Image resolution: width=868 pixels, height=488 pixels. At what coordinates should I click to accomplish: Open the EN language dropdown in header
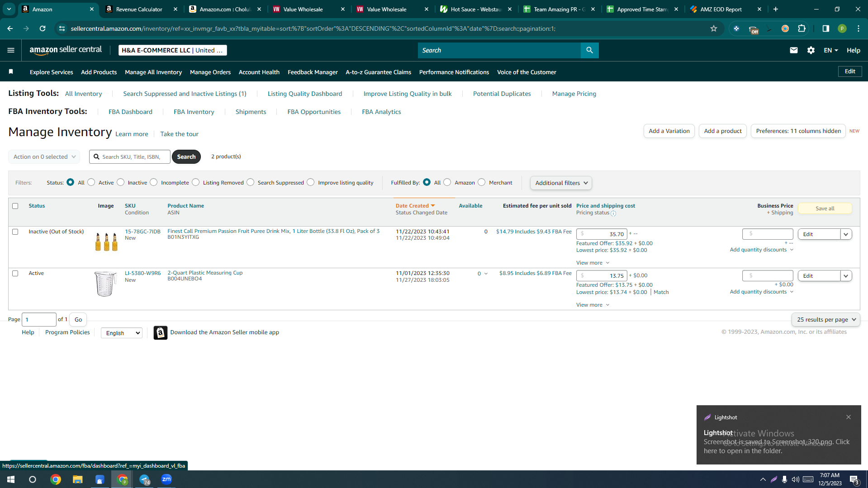[x=830, y=50]
